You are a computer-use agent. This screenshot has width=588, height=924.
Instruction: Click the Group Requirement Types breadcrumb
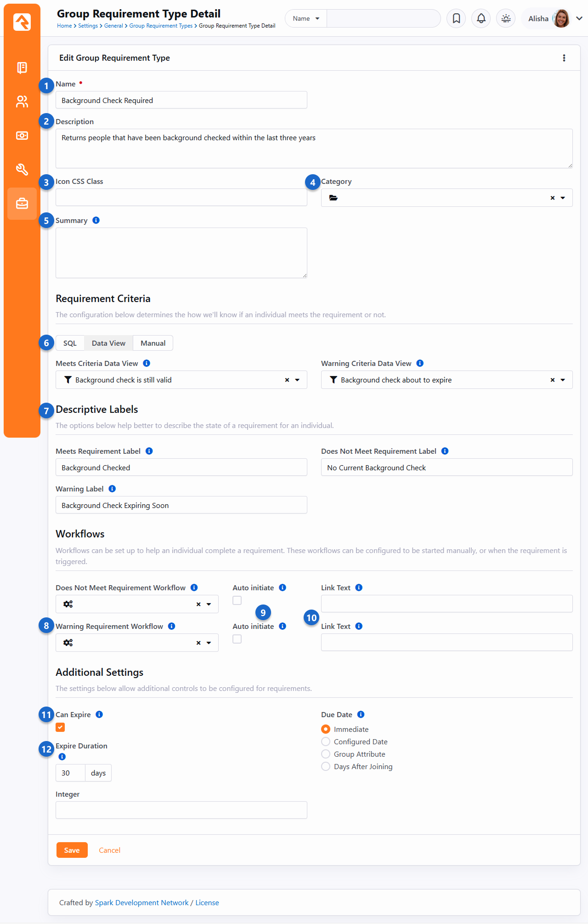point(161,26)
